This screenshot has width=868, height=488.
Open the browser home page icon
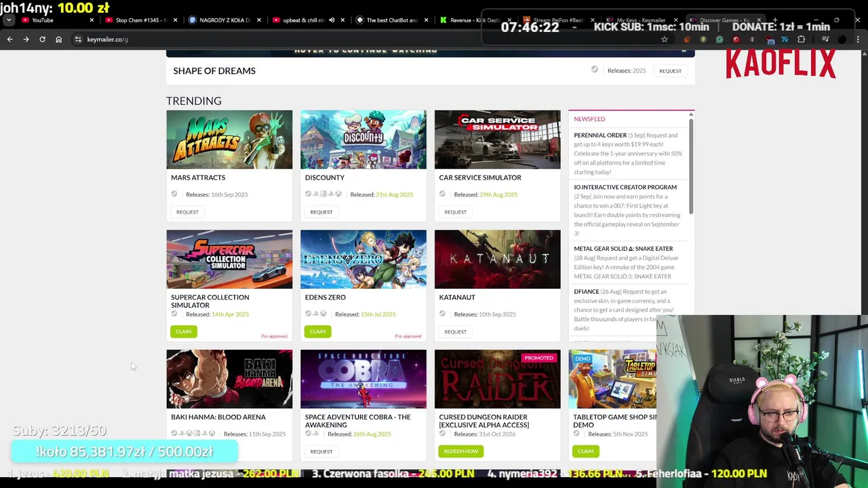click(x=58, y=39)
